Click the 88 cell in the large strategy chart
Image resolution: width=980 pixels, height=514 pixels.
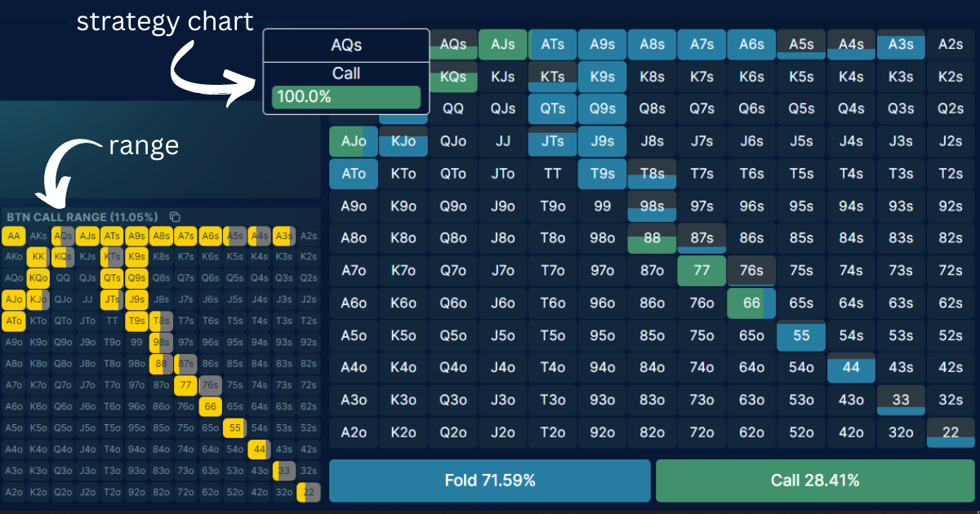pos(652,238)
